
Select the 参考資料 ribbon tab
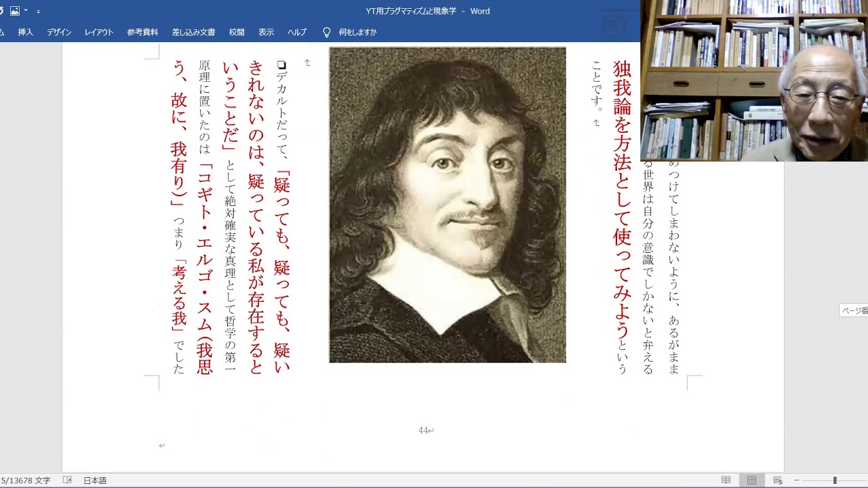tap(142, 32)
